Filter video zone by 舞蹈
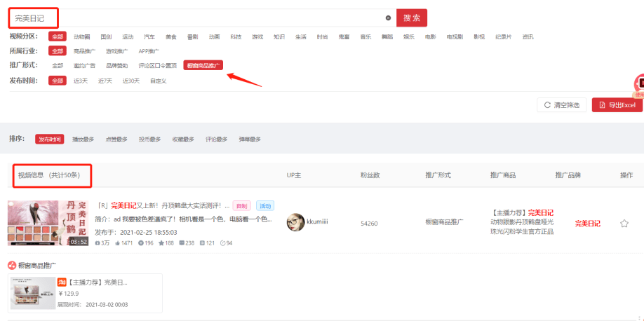This screenshot has height=321, width=644. 387,36
